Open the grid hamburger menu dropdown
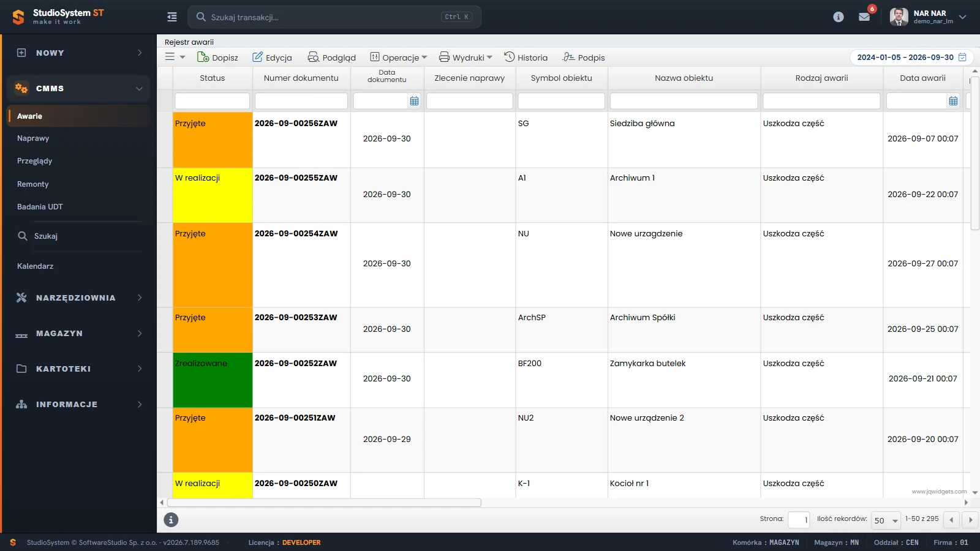Viewport: 980px width, 551px height. pyautogui.click(x=175, y=57)
